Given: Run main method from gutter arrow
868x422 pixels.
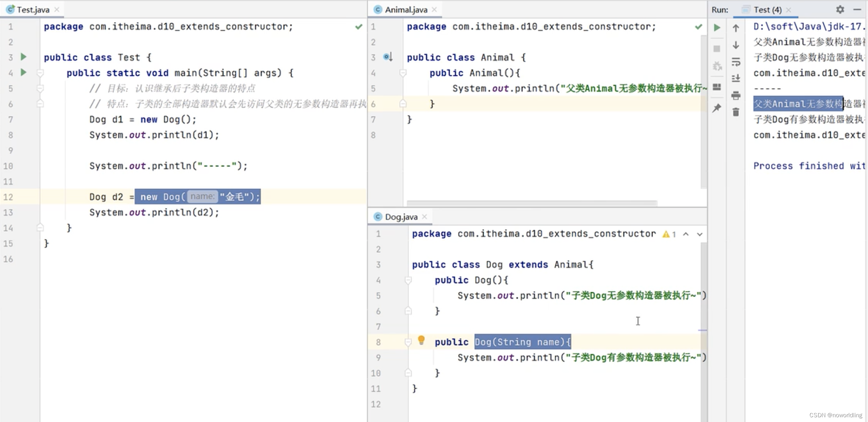Looking at the screenshot, I should (x=24, y=72).
